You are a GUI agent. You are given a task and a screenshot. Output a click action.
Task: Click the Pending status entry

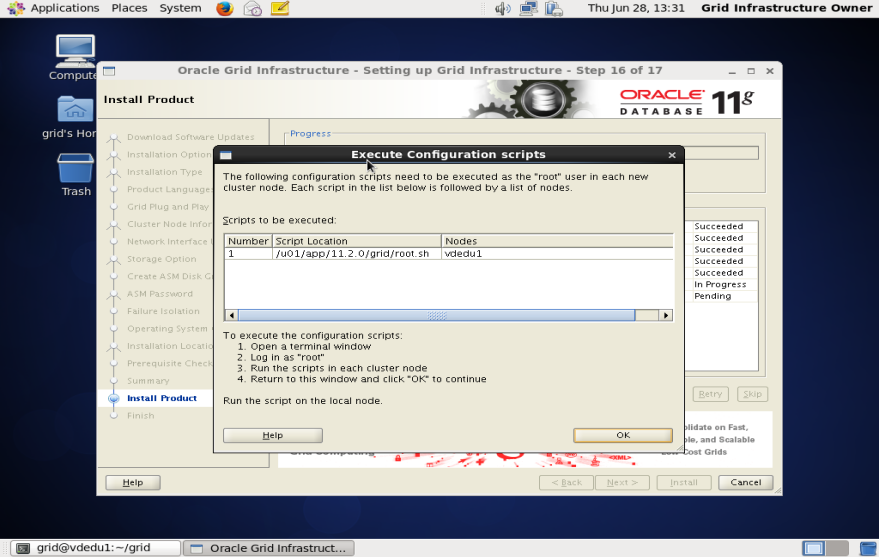pyautogui.click(x=713, y=296)
